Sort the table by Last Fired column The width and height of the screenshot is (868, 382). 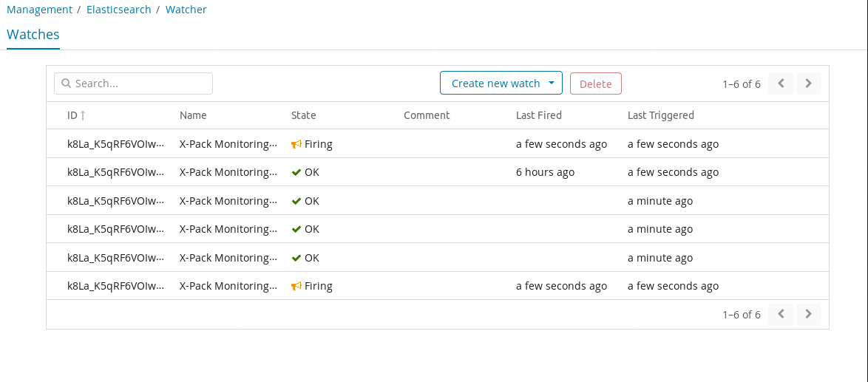pyautogui.click(x=539, y=115)
